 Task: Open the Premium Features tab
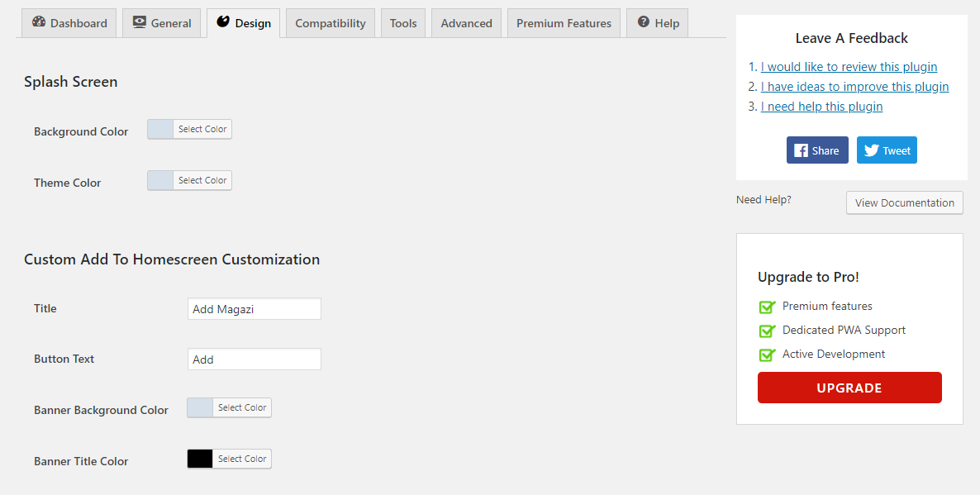564,23
